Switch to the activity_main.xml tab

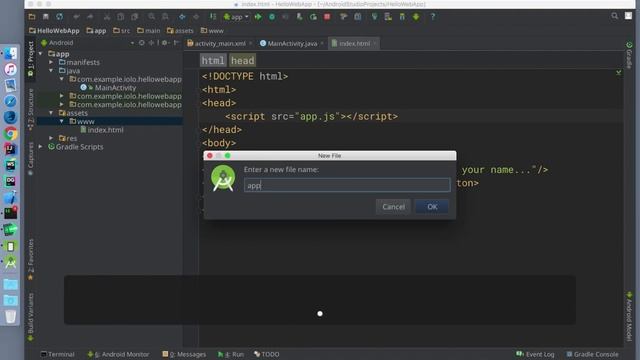[220, 43]
